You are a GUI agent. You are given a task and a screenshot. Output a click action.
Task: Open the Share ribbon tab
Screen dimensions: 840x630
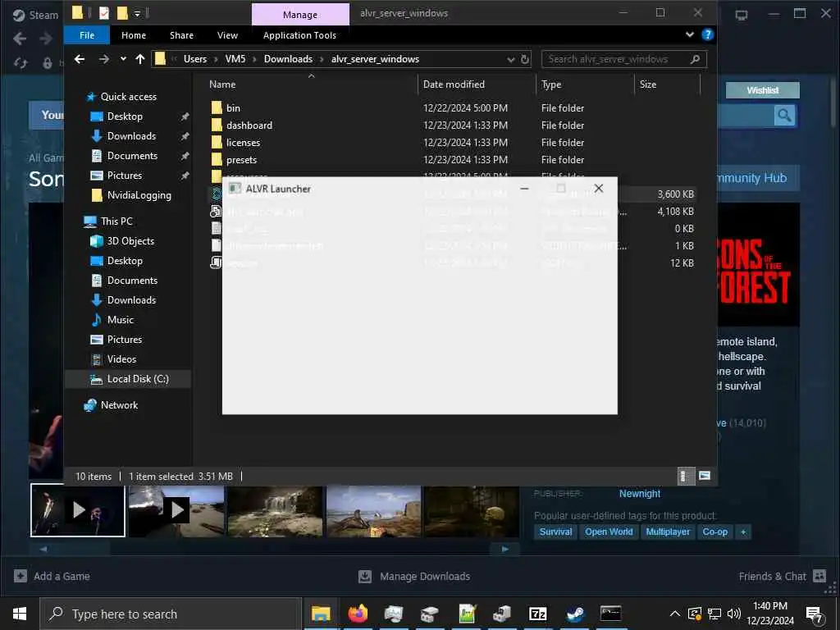click(181, 35)
